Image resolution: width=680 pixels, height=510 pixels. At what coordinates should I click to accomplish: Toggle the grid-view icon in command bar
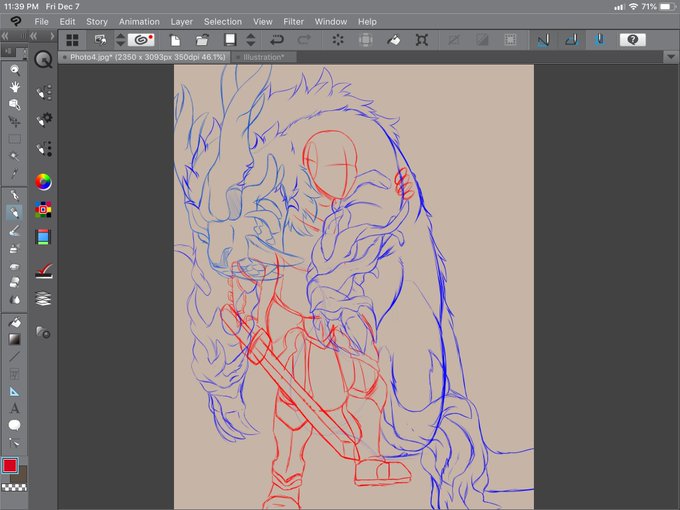[72, 40]
